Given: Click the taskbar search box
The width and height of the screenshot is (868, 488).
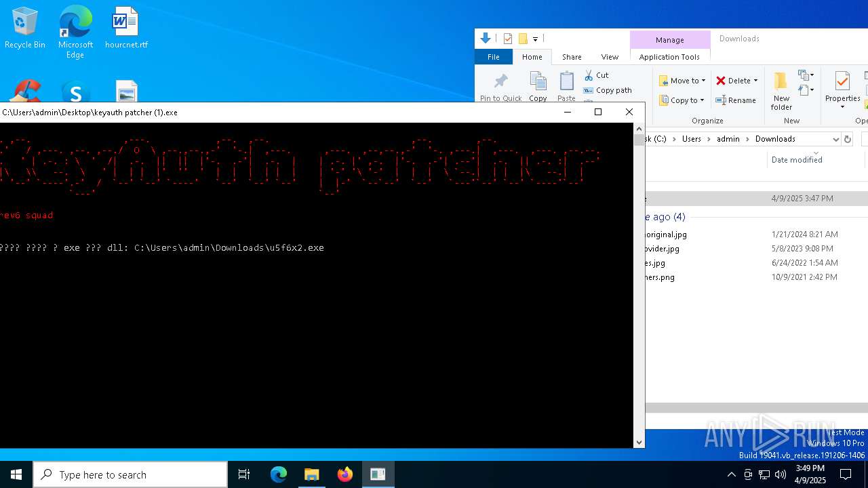Looking at the screenshot, I should click(130, 474).
